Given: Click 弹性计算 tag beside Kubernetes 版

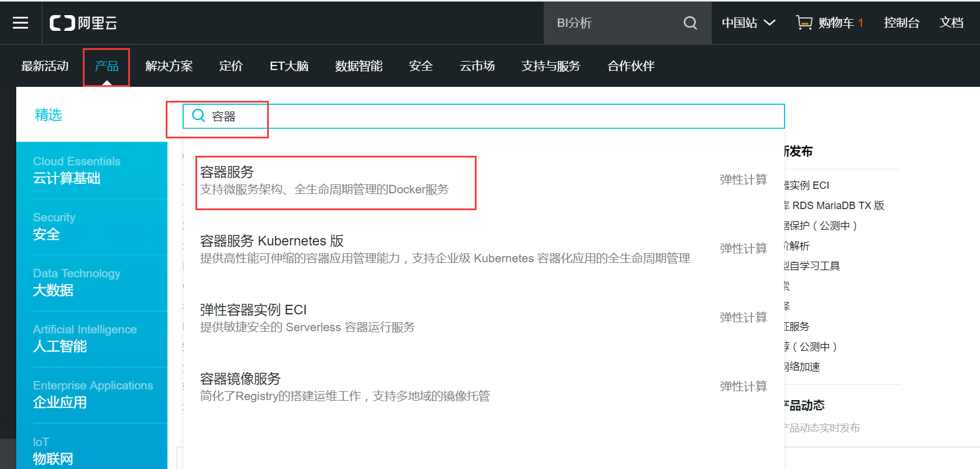Looking at the screenshot, I should 743,249.
